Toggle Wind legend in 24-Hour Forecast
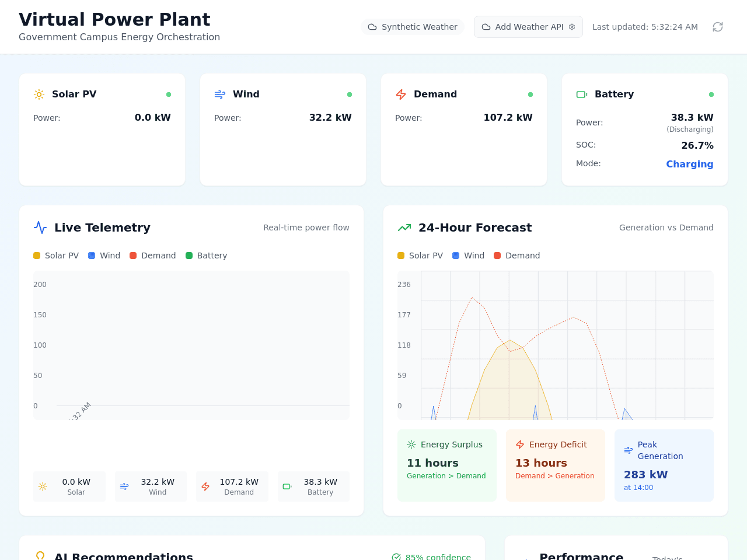The image size is (747, 560). (x=468, y=256)
